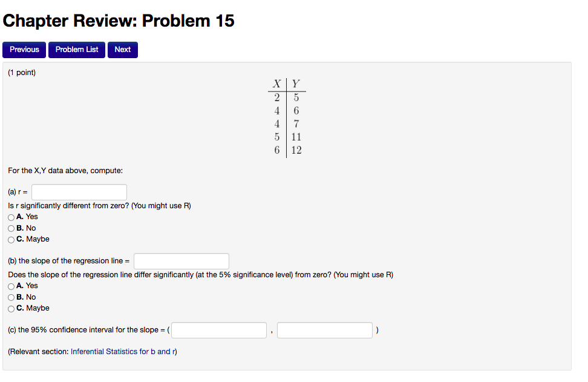
Task: Open the Problem List
Action: point(76,50)
